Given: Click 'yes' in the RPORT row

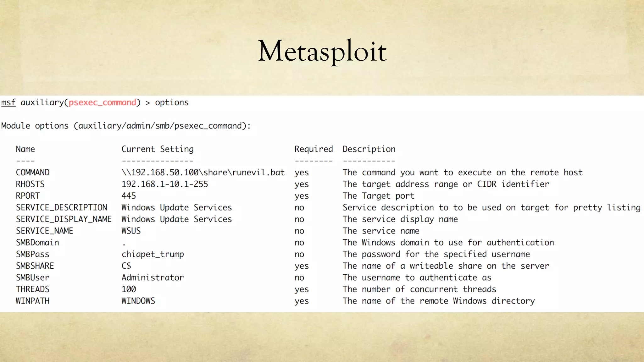Looking at the screenshot, I should pyautogui.click(x=302, y=196).
